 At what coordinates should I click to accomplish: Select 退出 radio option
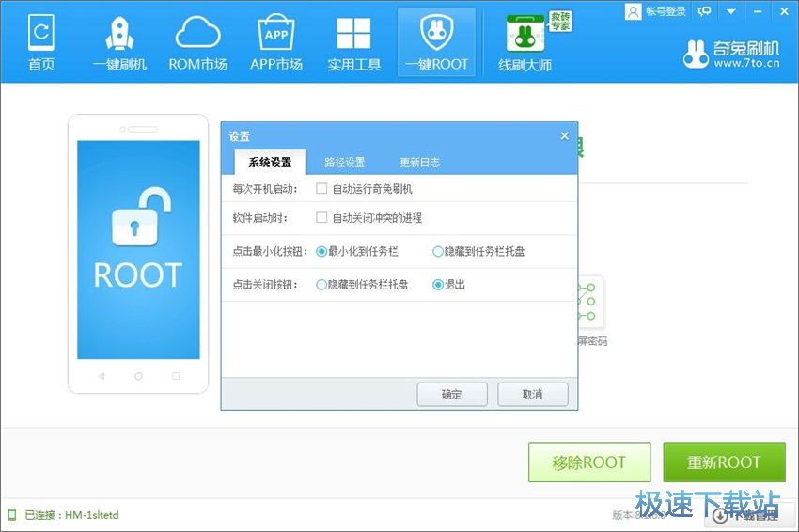(x=438, y=285)
